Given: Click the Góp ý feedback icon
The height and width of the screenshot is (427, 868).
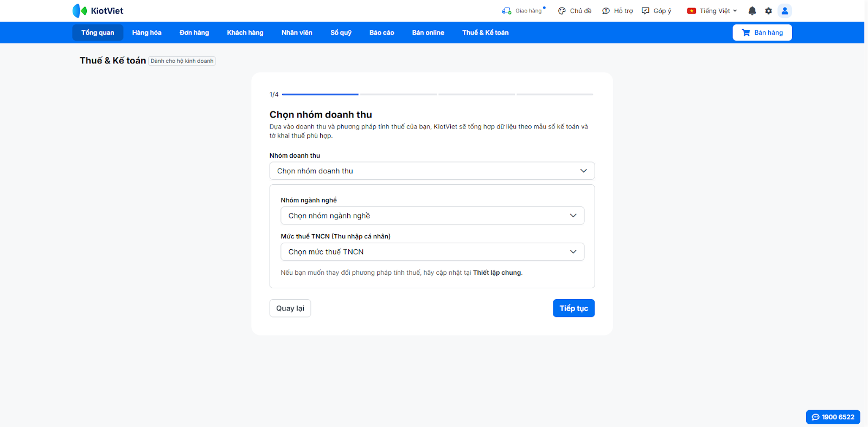Looking at the screenshot, I should (646, 11).
